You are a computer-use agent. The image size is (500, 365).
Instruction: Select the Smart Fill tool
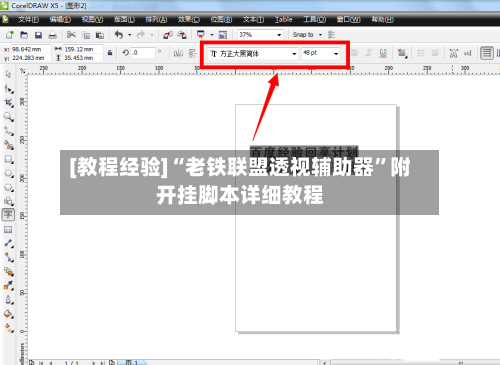(8, 145)
